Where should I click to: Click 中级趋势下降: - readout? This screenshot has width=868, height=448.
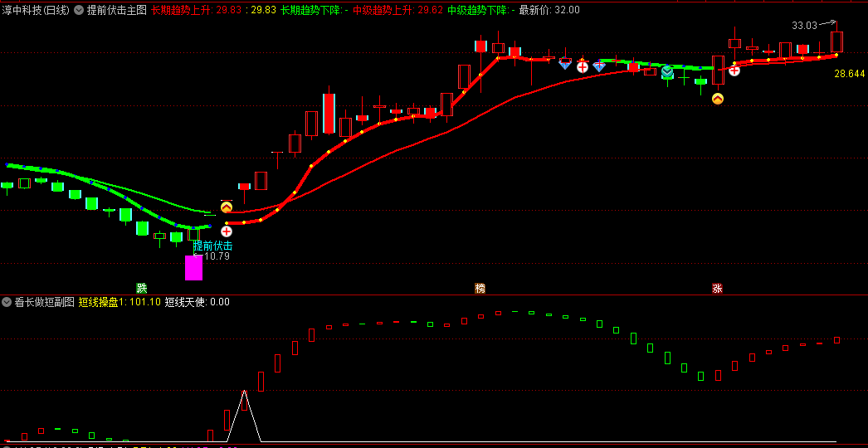point(481,10)
